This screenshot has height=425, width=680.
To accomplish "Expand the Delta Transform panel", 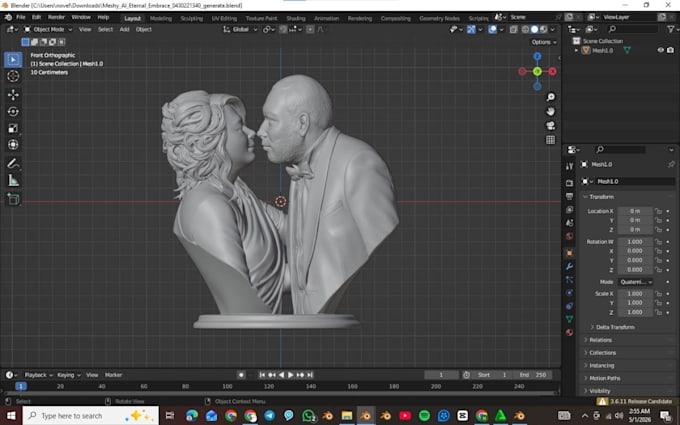I will click(613, 327).
